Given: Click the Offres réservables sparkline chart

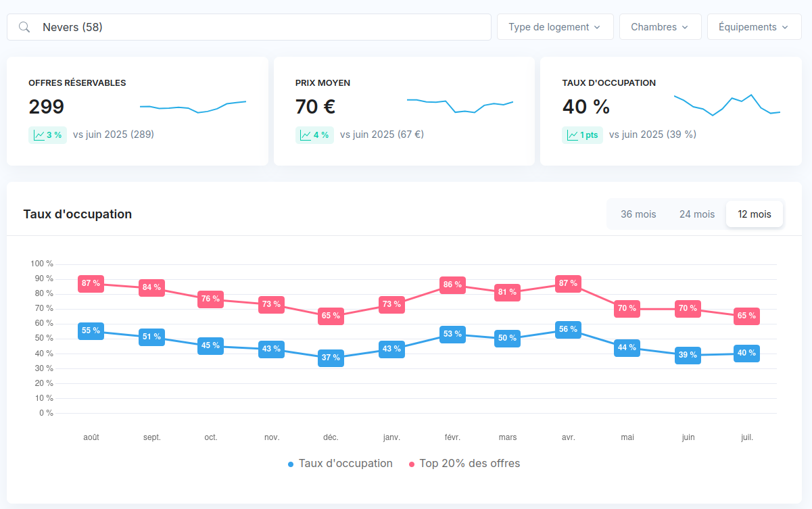Looking at the screenshot, I should coord(193,107).
